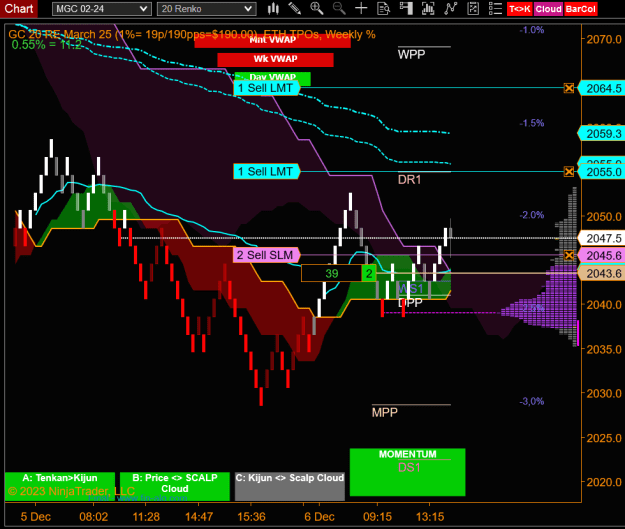Cancel the 2045.6 sell stop-limit order X
The height and width of the screenshot is (529, 625).
[569, 255]
